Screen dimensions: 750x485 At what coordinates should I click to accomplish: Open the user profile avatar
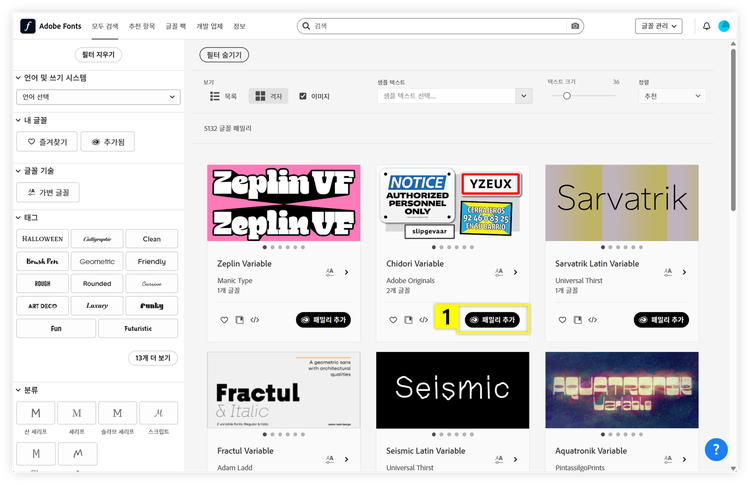(724, 26)
